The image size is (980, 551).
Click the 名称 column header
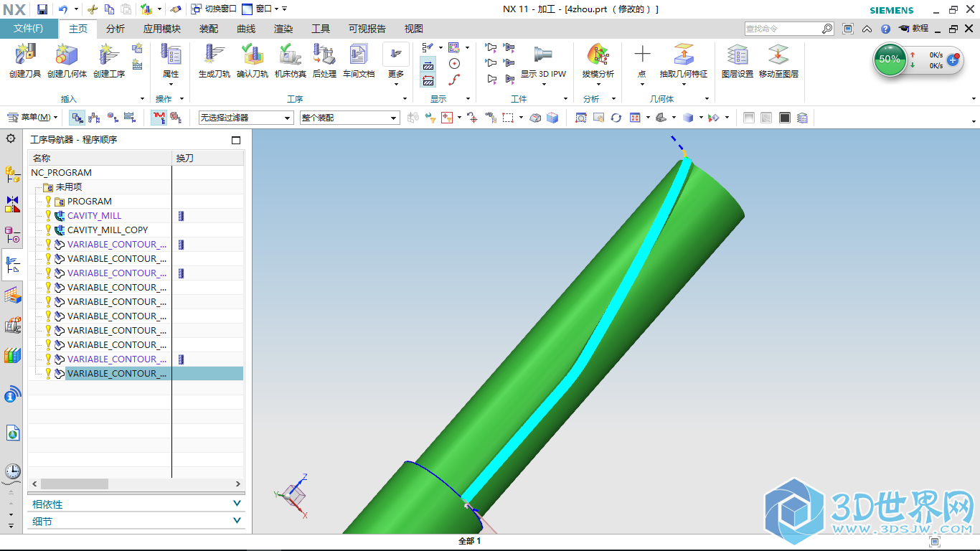(x=100, y=158)
